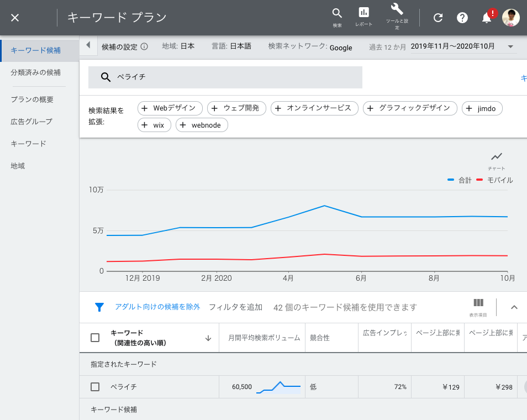Screen dimensions: 527x420
Task: Open 広告グループ in sidebar
Action: (x=31, y=122)
